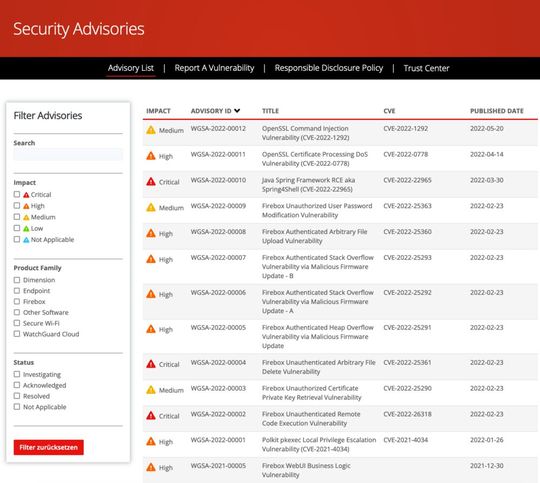Click the blue Not Applicable impact triangle
The width and height of the screenshot is (540, 483).
point(26,240)
